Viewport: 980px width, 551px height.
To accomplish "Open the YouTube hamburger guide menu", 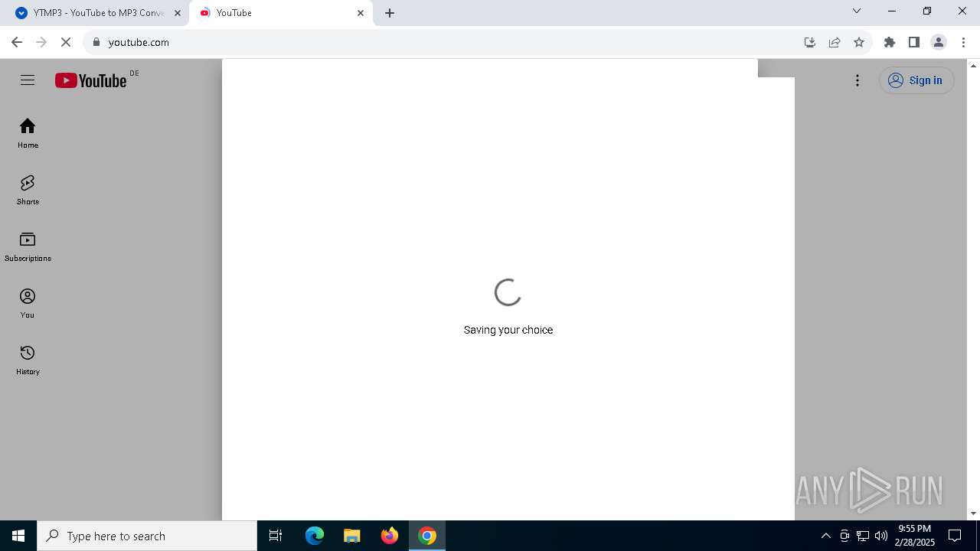I will pos(28,80).
